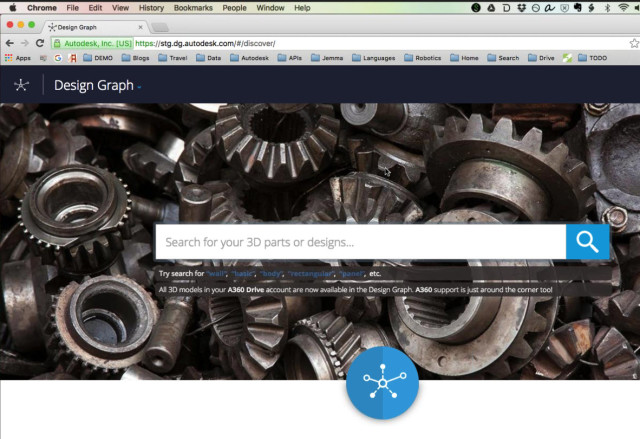Open the Blogs bookmarks folder

tap(136, 58)
